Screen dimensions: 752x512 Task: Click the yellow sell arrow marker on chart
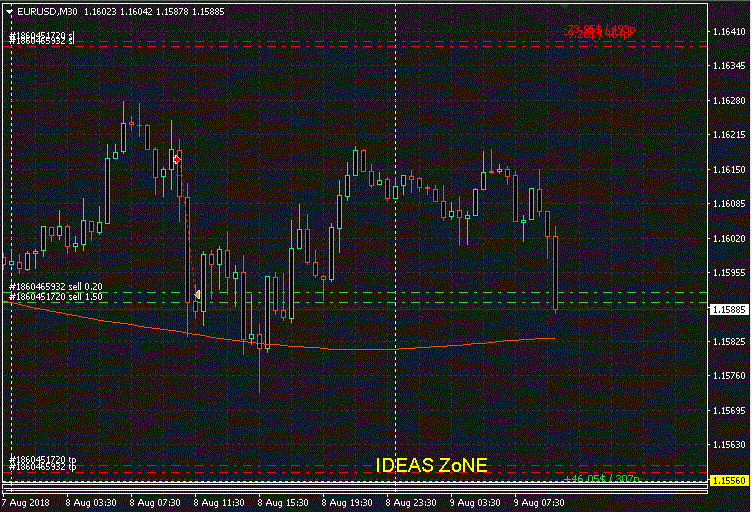(198, 294)
